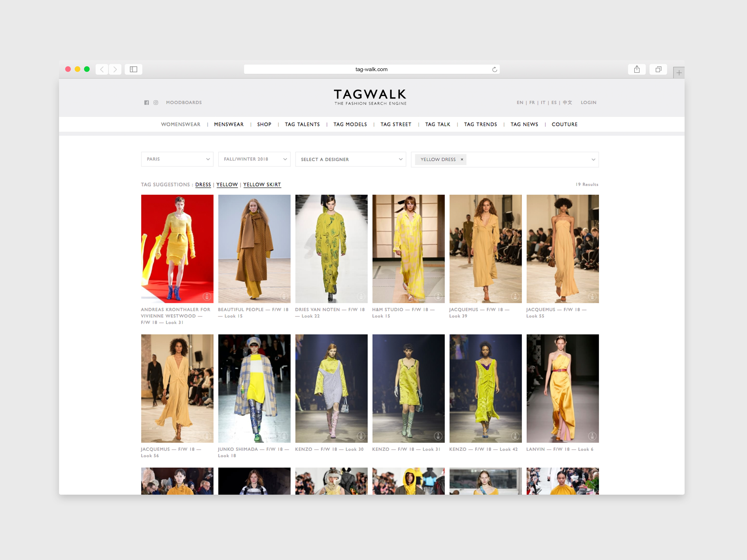This screenshot has height=560, width=747.
Task: Open the Kenzo Look 30 photo
Action: (x=331, y=388)
